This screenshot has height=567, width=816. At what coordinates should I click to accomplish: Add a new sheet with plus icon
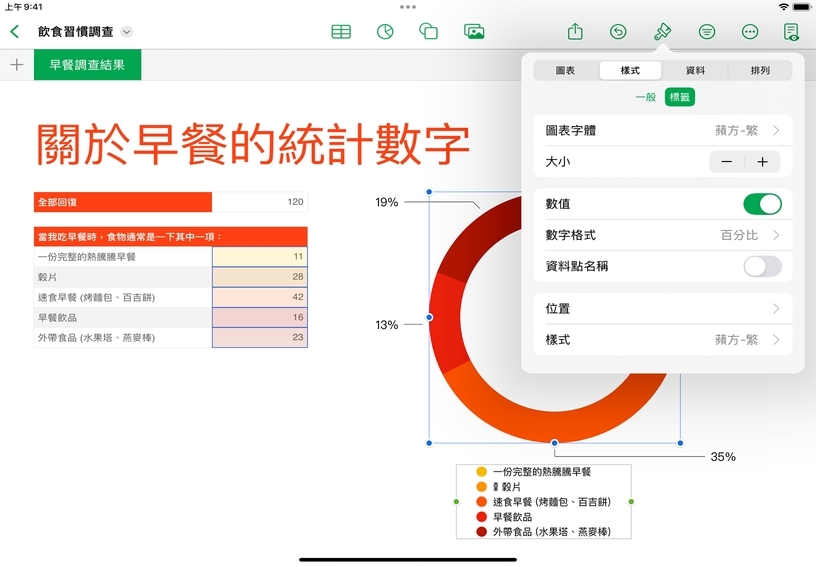click(16, 65)
